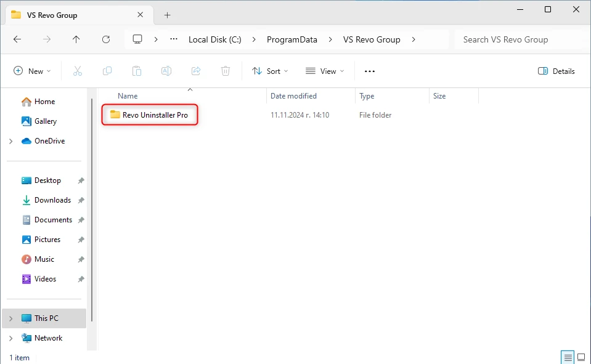Maximize the File Explorer window
The height and width of the screenshot is (364, 591).
tap(548, 9)
